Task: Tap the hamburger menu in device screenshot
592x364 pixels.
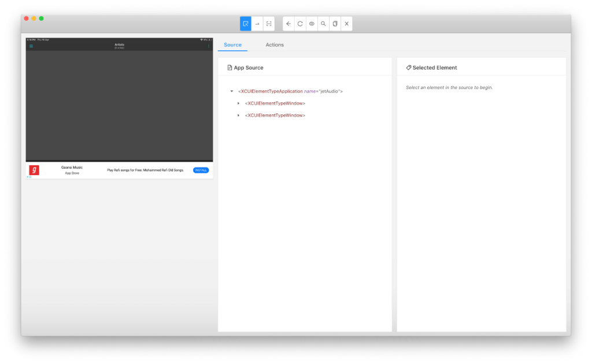Action: tap(31, 46)
